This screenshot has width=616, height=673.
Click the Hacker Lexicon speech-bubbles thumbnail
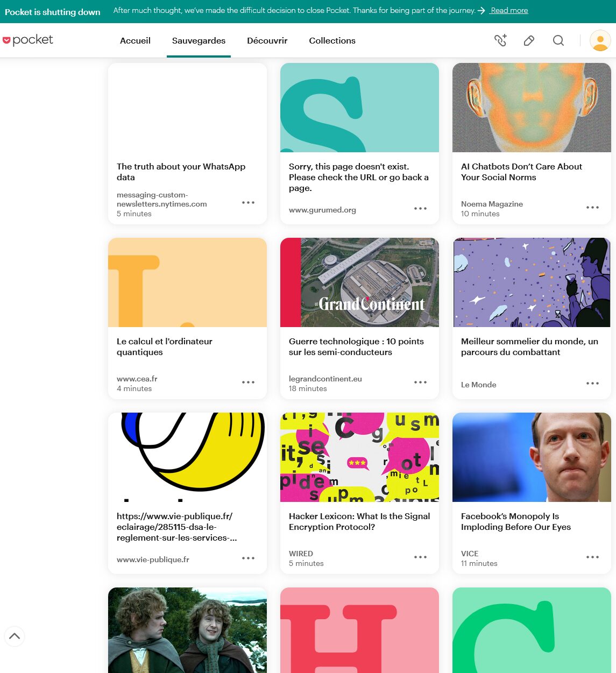(359, 457)
